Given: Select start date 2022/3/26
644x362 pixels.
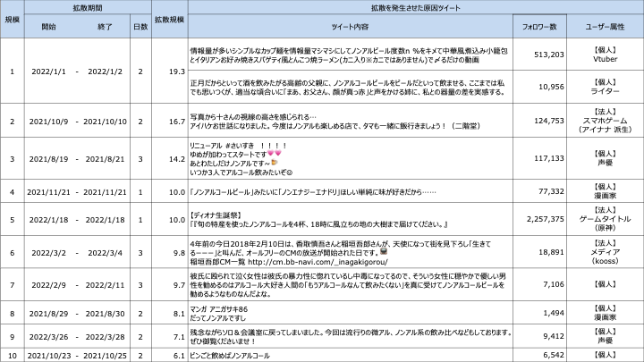Looking at the screenshot, I should coord(48,337).
